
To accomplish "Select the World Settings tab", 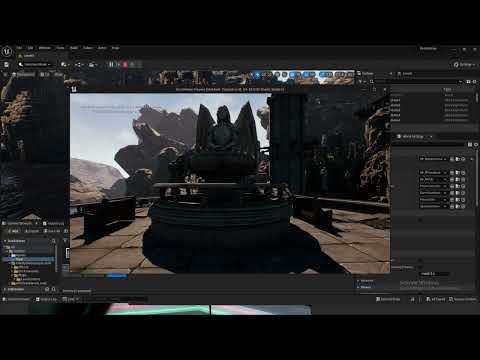I will 412,137.
